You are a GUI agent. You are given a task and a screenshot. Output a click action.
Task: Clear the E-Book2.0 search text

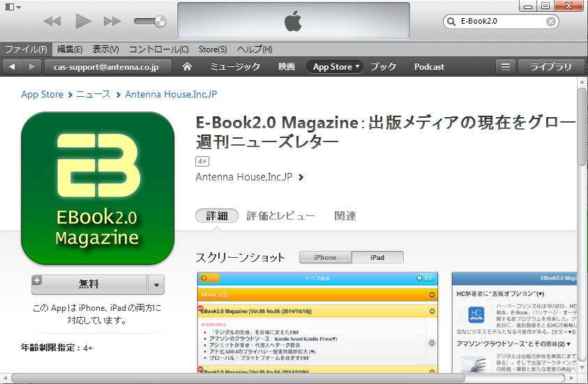click(x=550, y=22)
